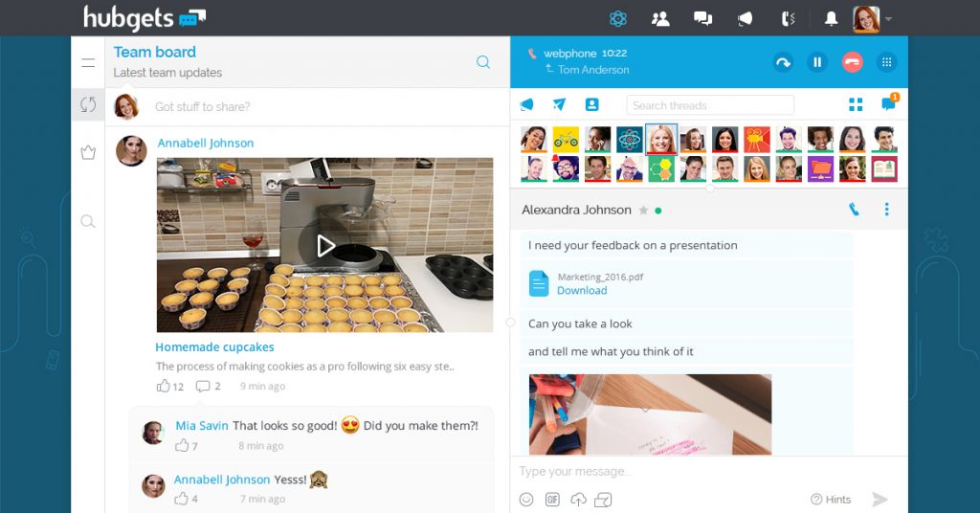Pause the active webphone call
This screenshot has width=980, height=513.
[817, 62]
